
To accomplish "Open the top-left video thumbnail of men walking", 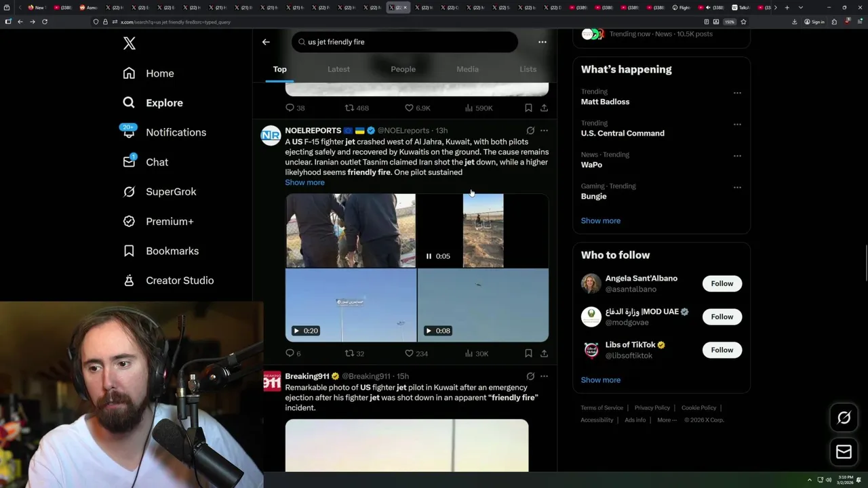I will (351, 230).
